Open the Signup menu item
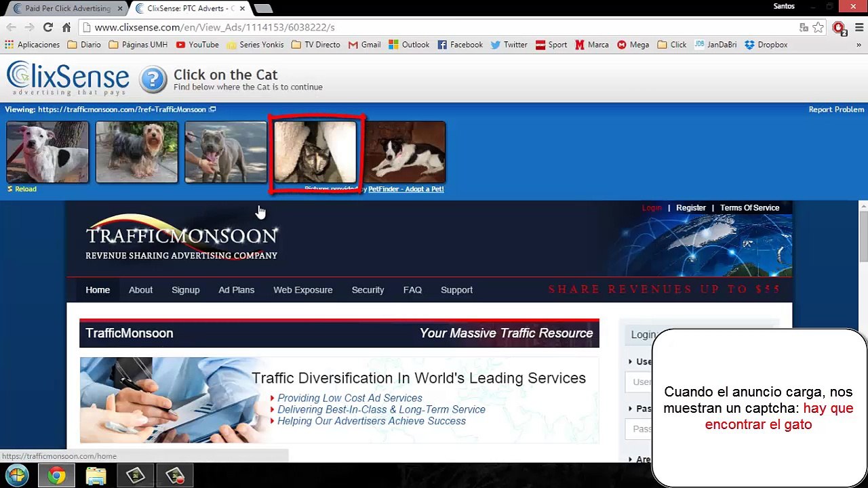 coord(185,289)
